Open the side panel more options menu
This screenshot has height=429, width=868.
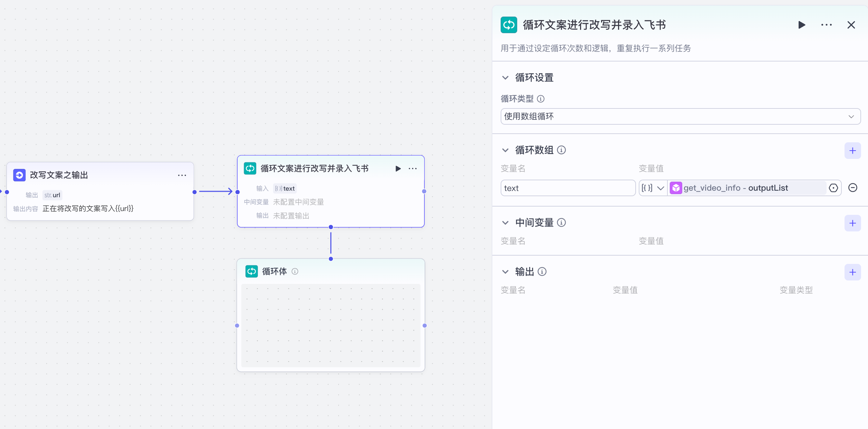pos(826,25)
